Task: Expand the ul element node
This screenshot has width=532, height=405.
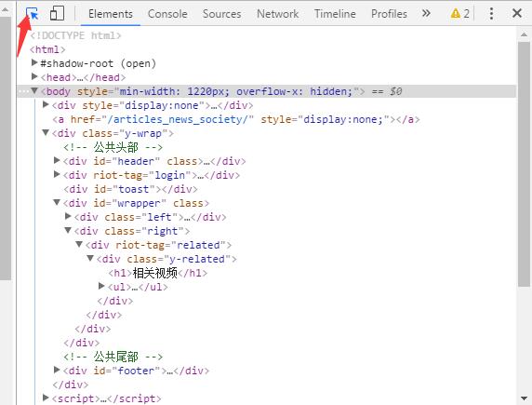Action: tap(101, 286)
